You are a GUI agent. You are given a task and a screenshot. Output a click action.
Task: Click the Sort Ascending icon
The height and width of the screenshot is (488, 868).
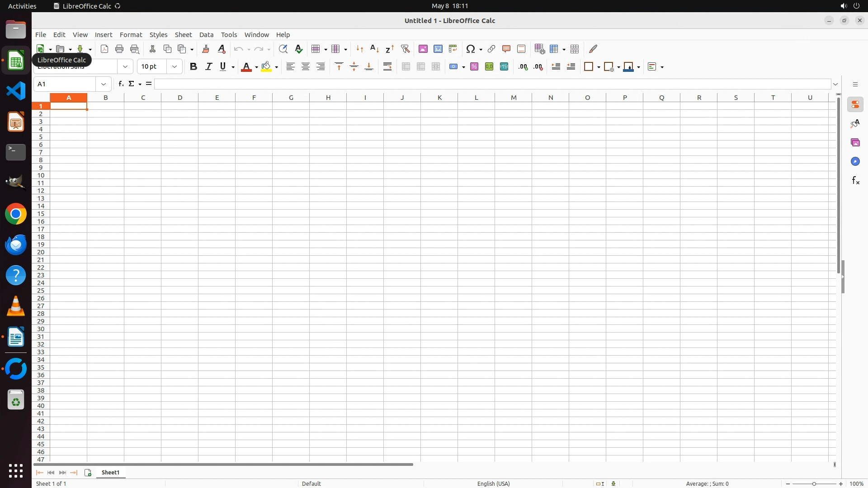[374, 49]
